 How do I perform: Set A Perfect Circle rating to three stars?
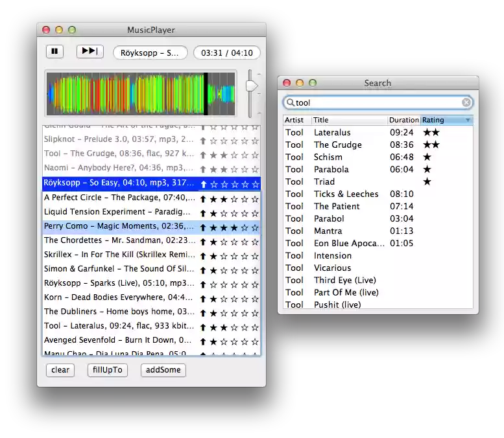click(234, 199)
